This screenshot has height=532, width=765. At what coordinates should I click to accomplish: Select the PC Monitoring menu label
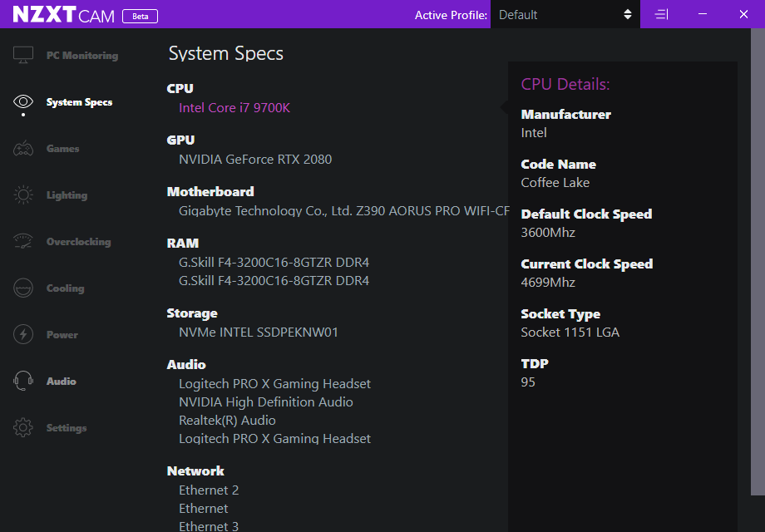(81, 56)
